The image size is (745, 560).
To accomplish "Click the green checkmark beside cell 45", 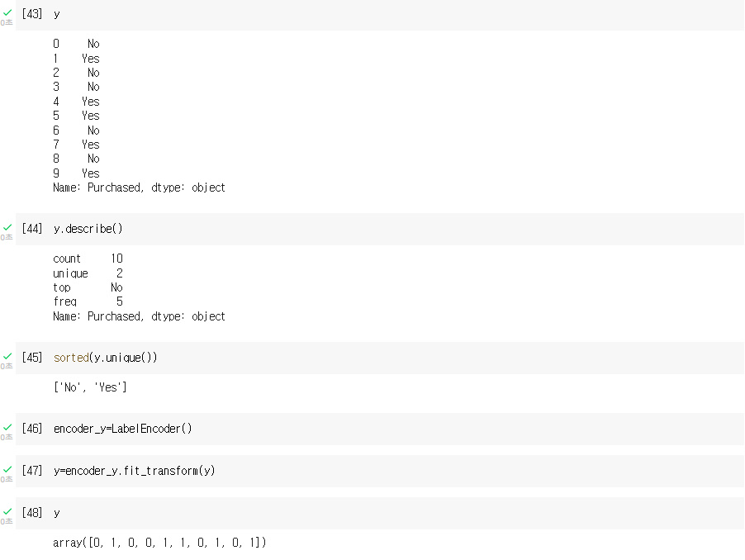I will click(x=7, y=356).
